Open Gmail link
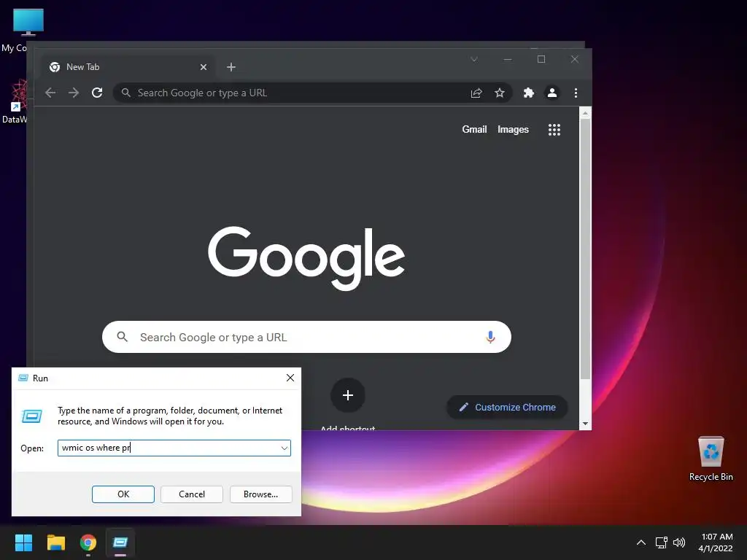Screen dimensions: 747x560 pyautogui.click(x=474, y=130)
